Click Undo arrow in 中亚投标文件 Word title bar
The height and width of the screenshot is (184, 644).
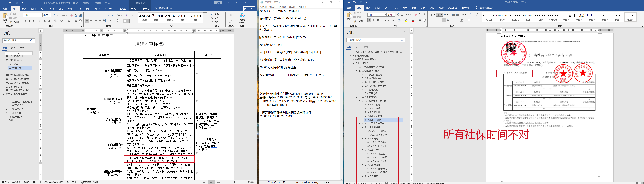coord(354,2)
